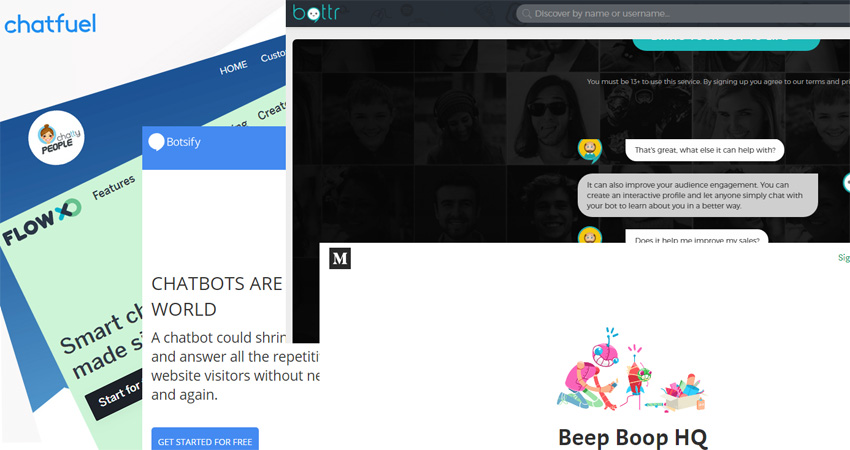The image size is (850, 450).
Task: Click search magnifier icon in bottr bar
Action: 526,14
